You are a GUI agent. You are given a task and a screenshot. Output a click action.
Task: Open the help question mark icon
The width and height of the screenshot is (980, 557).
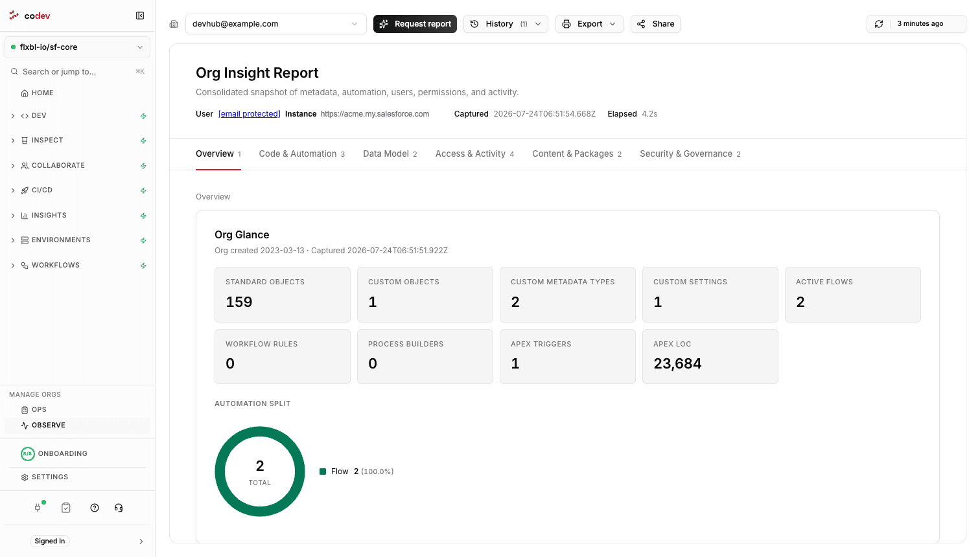click(95, 508)
